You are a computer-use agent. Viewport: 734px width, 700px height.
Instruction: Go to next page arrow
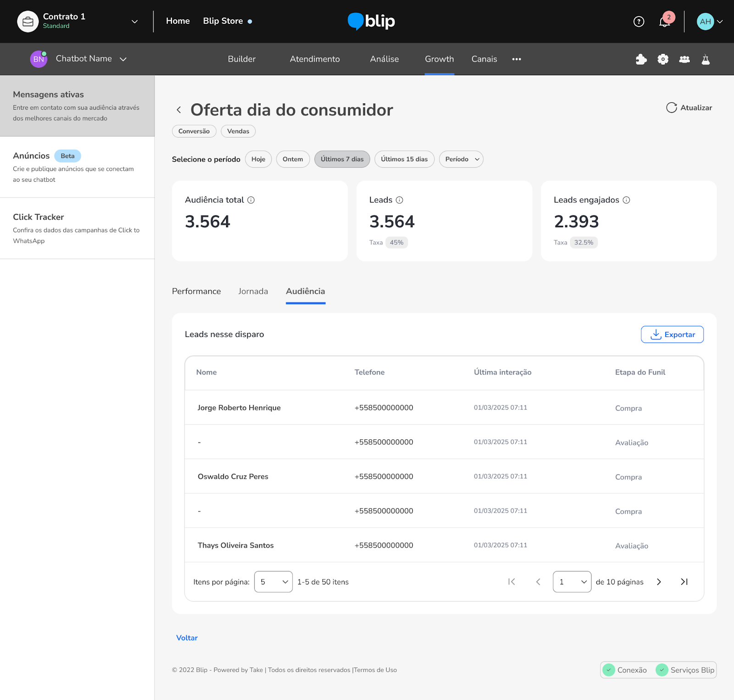[x=659, y=582]
